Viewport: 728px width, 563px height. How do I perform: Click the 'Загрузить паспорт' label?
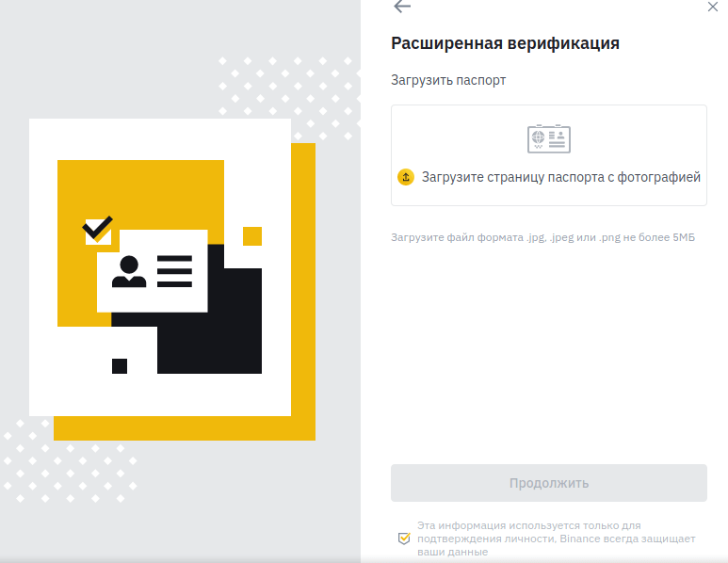pyautogui.click(x=448, y=80)
